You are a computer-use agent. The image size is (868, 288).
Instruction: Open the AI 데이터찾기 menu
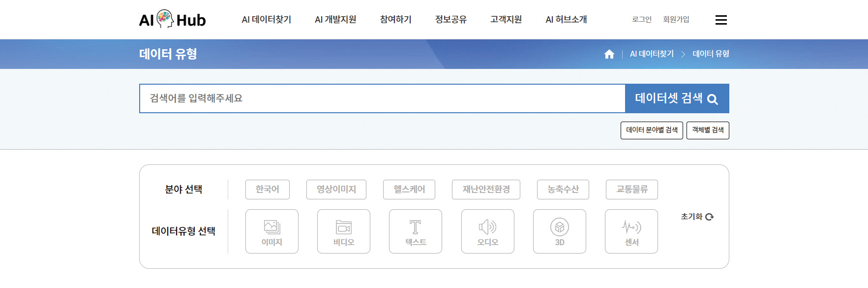267,20
